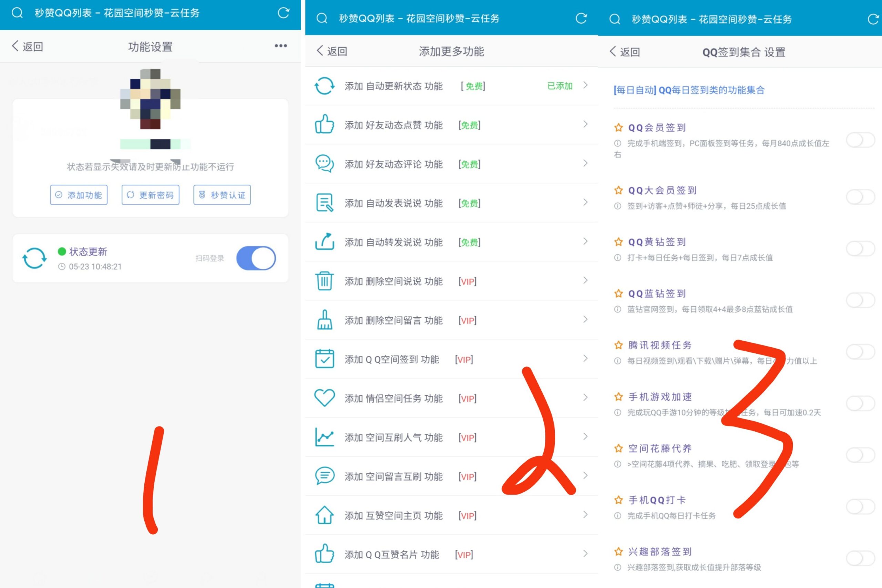The height and width of the screenshot is (588, 882).
Task: Enable the QQ蓝钻签到 switch
Action: pos(861,300)
